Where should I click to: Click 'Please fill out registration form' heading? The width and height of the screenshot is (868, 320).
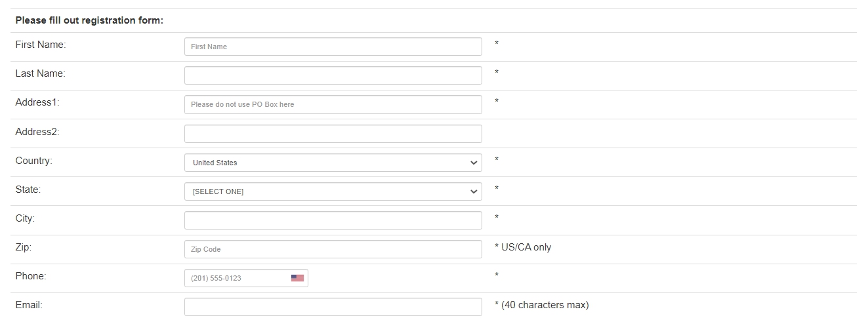(89, 20)
